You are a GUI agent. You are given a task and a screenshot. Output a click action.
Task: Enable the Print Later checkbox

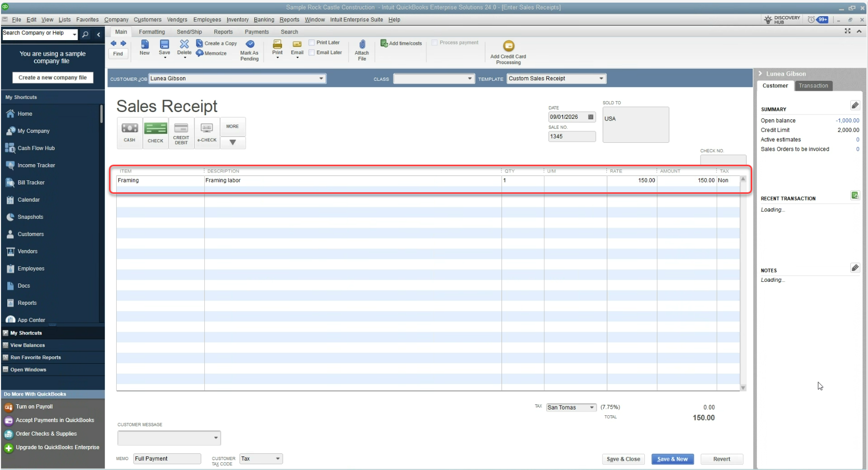312,43
